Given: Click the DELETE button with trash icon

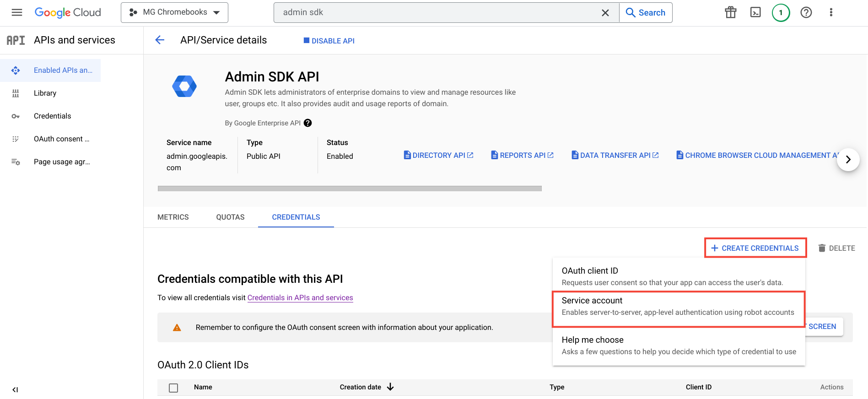Looking at the screenshot, I should click(836, 248).
